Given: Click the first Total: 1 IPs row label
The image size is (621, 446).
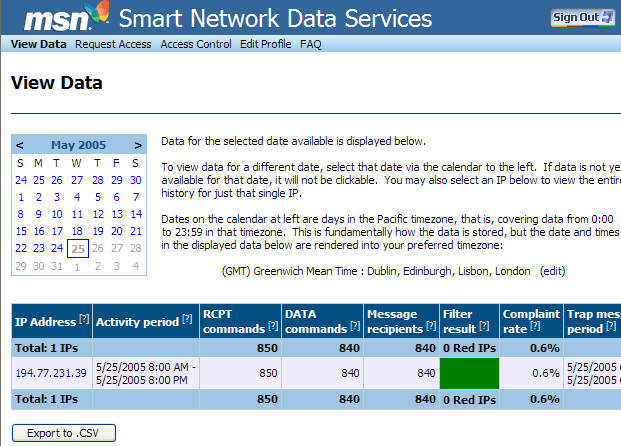Looking at the screenshot, I should 46,348.
